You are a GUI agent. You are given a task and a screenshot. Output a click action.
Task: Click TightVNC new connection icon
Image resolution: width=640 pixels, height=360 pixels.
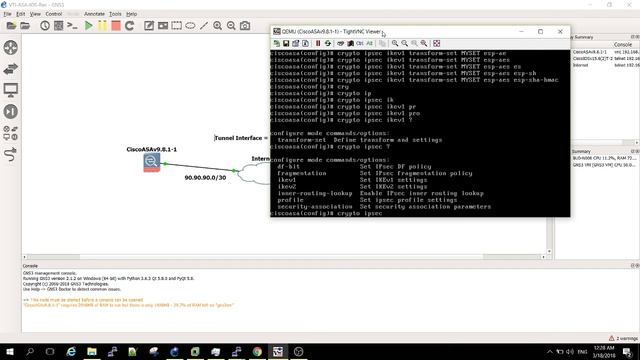click(x=277, y=43)
